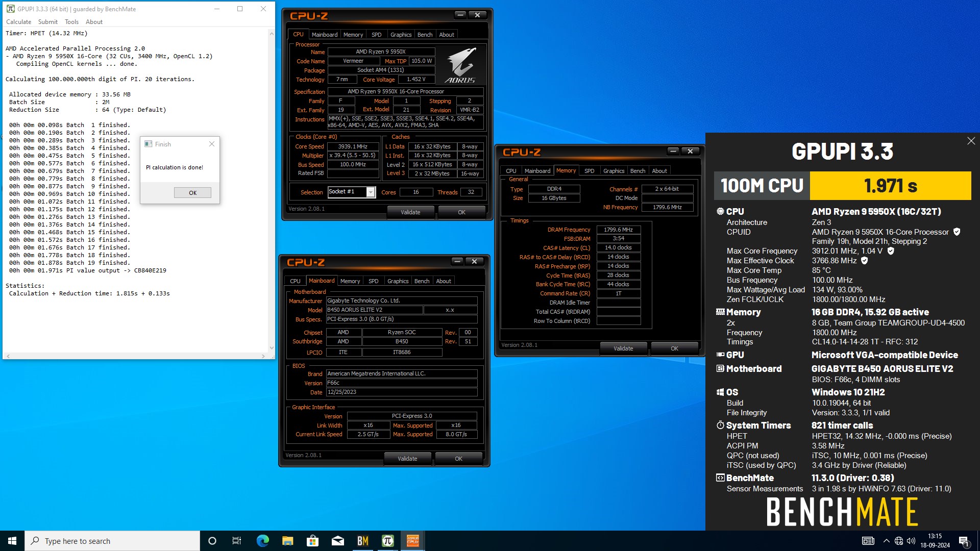Open Mail app from taskbar
Viewport: 980px width, 551px height.
pyautogui.click(x=337, y=541)
